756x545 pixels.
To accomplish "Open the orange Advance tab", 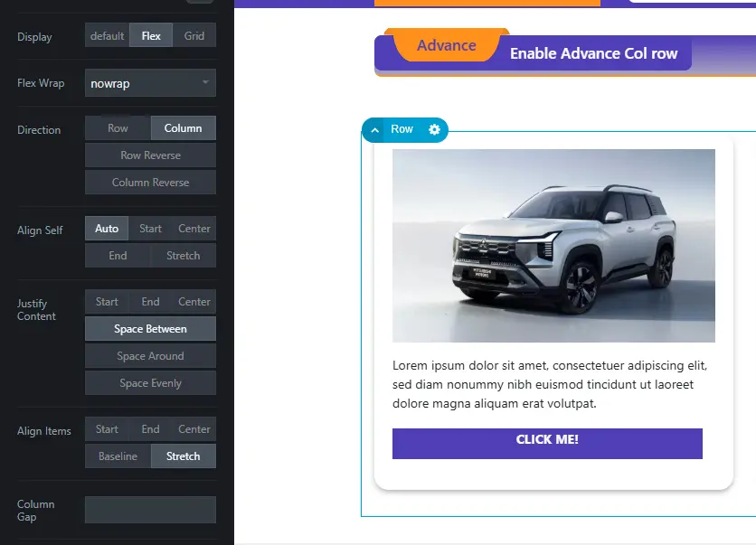I will (x=447, y=45).
